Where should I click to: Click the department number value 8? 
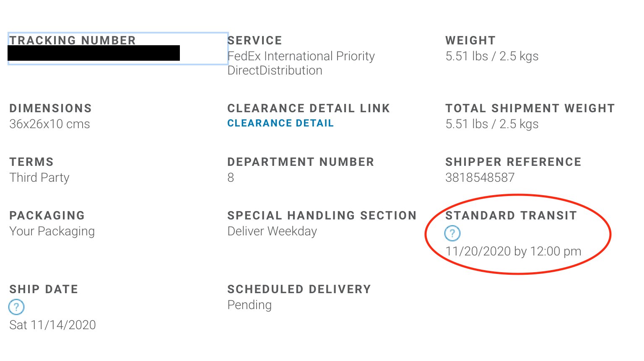pos(231,178)
